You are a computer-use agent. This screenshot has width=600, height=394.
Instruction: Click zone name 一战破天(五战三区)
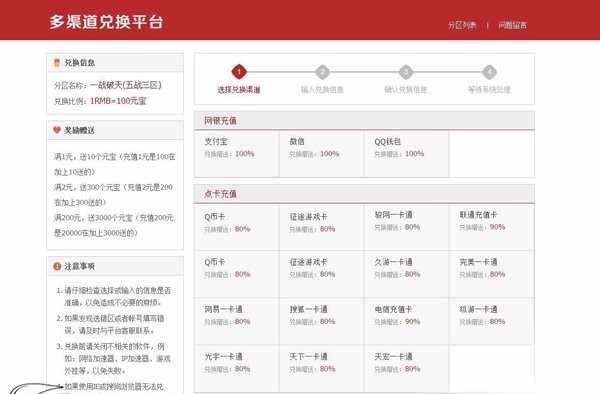pos(126,85)
